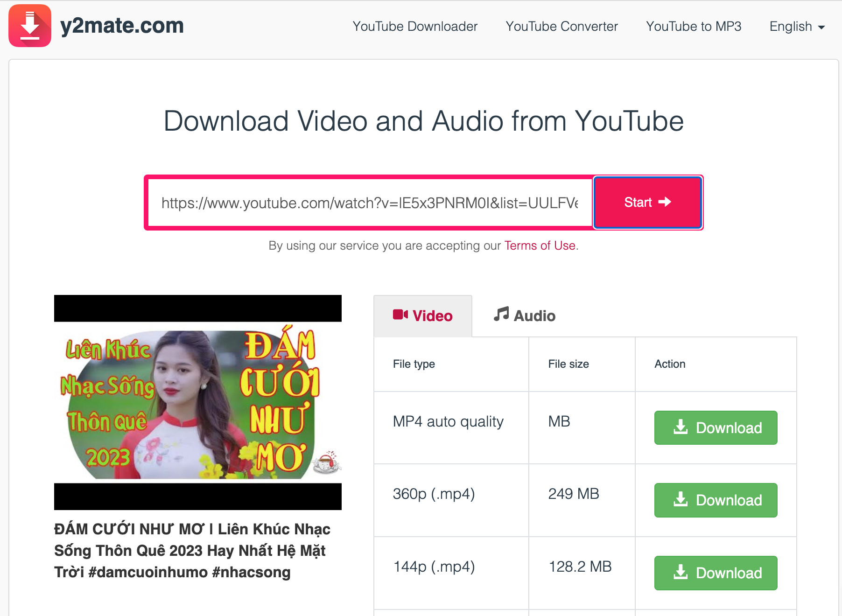Image resolution: width=842 pixels, height=616 pixels.
Task: Click the 'Action' column header
Action: [716, 364]
